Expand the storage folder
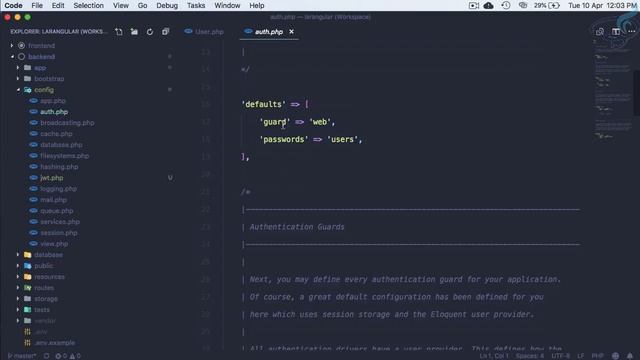 [x=46, y=299]
